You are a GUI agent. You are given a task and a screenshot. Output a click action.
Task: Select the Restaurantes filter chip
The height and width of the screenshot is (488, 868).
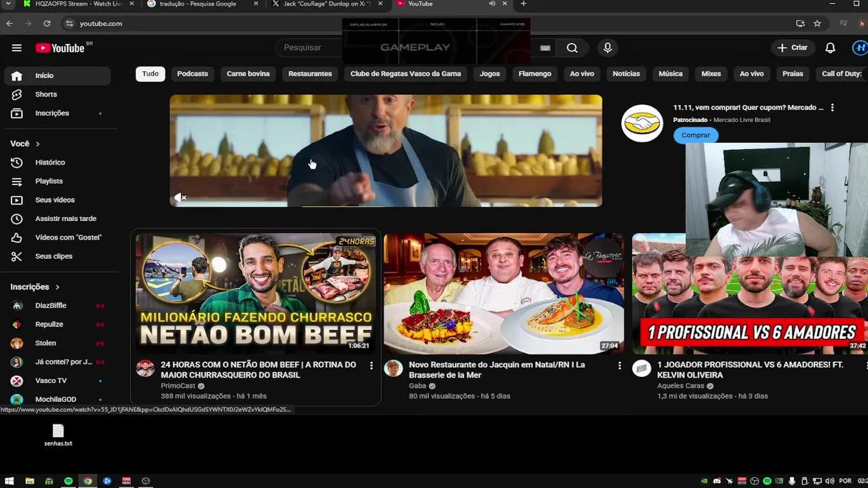pos(310,74)
